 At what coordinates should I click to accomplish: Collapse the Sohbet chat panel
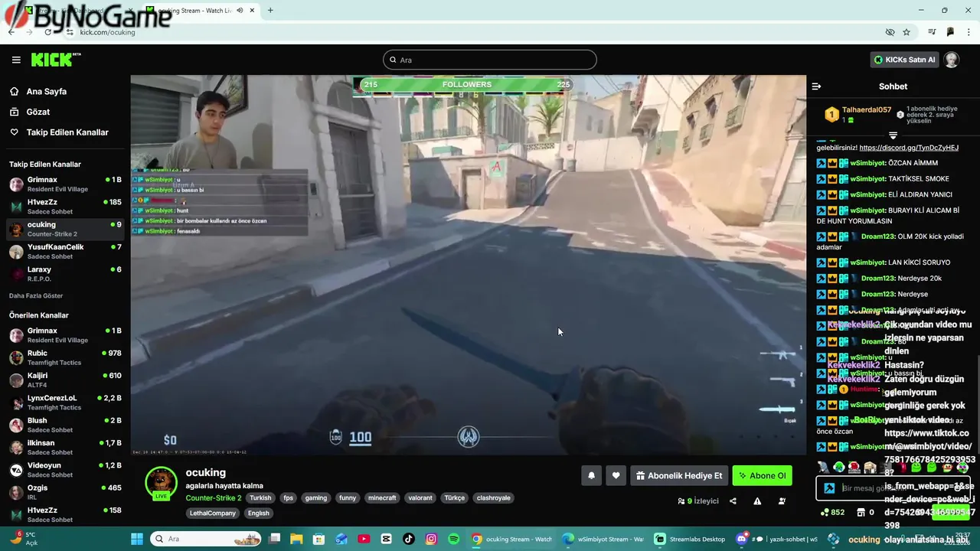(816, 86)
